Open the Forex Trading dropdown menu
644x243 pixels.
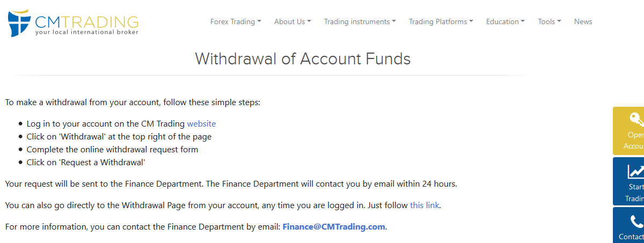click(236, 22)
